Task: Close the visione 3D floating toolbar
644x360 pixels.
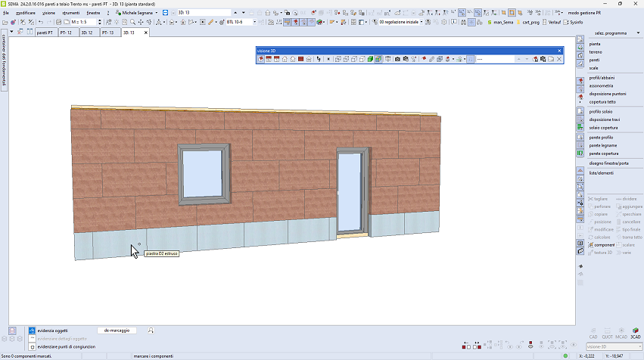Action: click(x=559, y=50)
